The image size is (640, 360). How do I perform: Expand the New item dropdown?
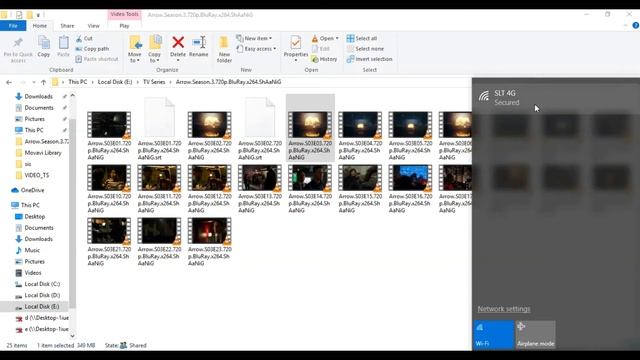pyautogui.click(x=254, y=38)
